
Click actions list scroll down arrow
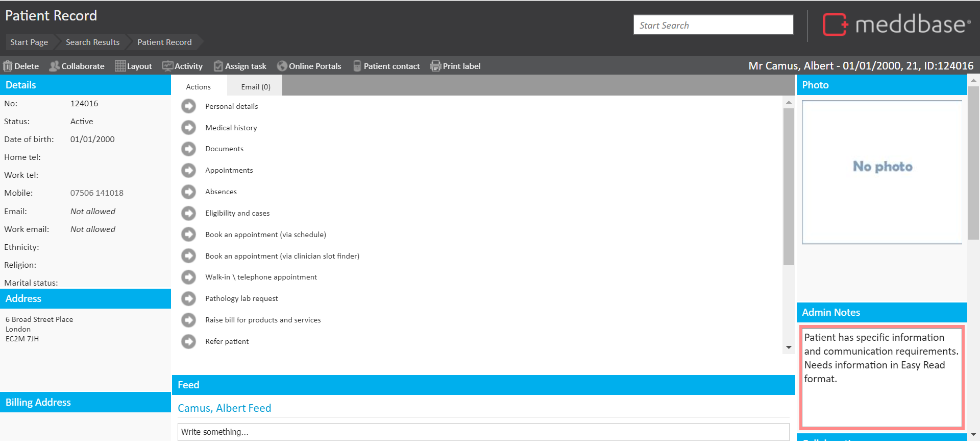789,347
